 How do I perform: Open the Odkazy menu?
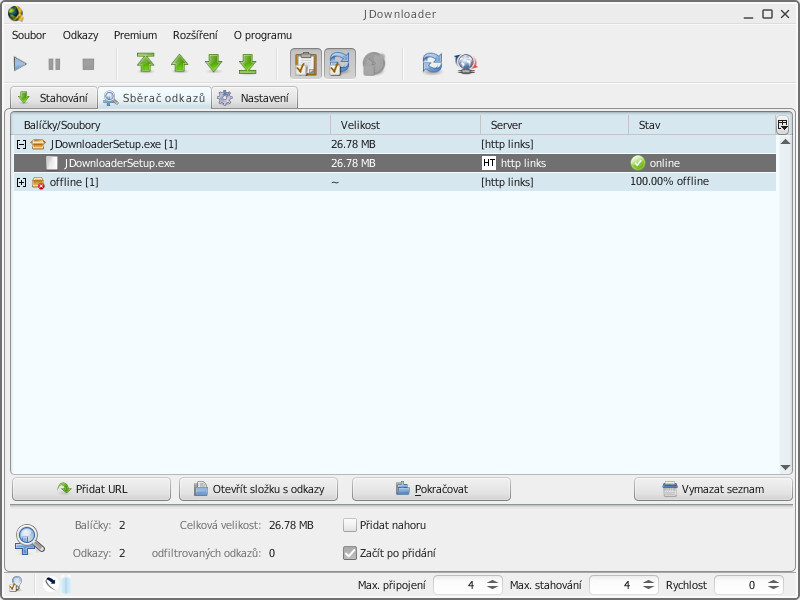click(x=80, y=35)
